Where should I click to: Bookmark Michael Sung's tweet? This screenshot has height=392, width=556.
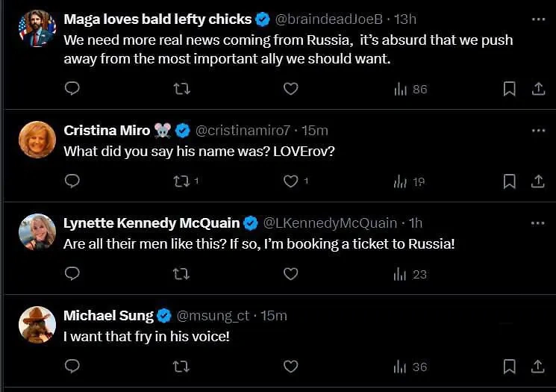coord(509,367)
